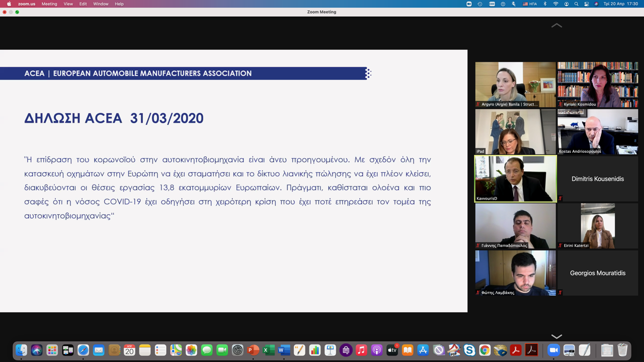Open the Numbers app in Dock

pos(315,350)
